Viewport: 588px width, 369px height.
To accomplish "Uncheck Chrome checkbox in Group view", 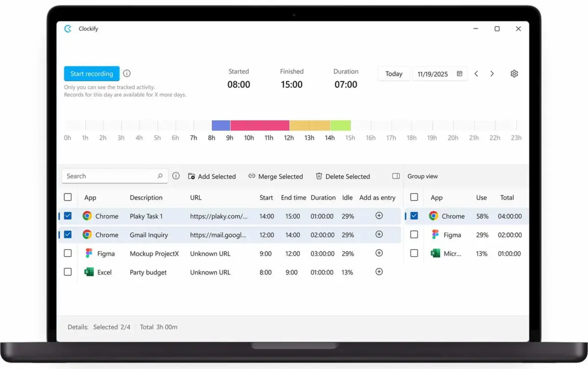I will click(x=414, y=216).
